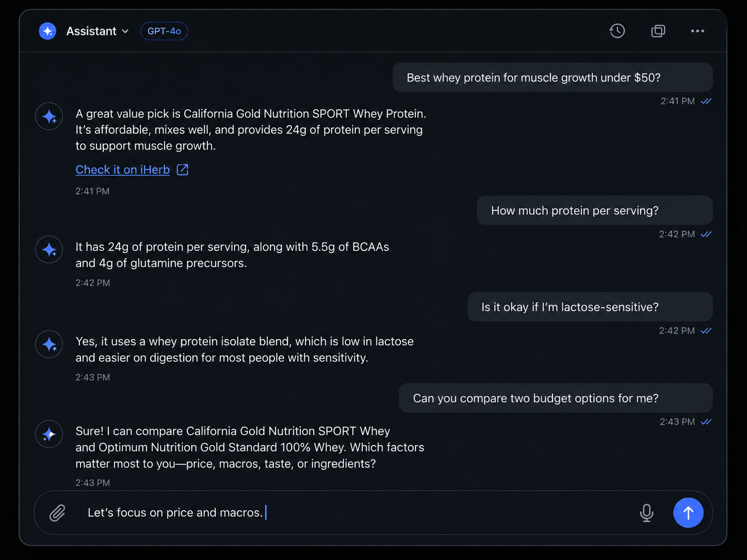
Task: Select the GPT-4o model badge
Action: tap(164, 31)
